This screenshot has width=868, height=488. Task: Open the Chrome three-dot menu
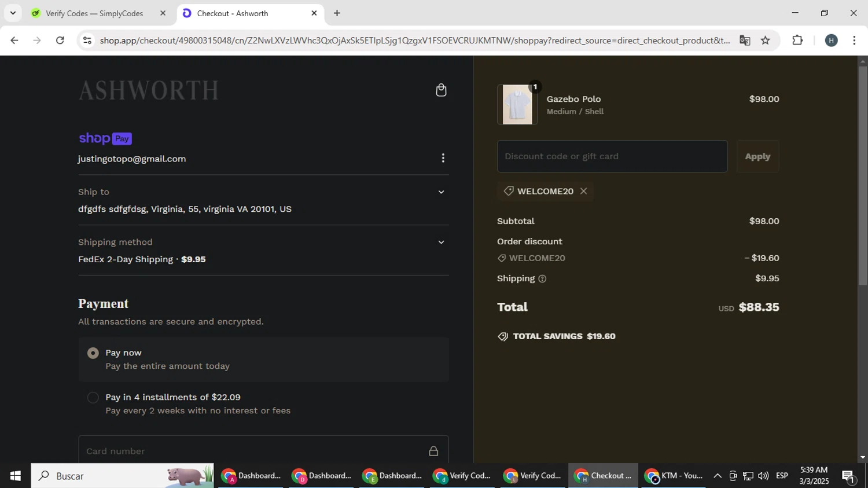click(854, 41)
